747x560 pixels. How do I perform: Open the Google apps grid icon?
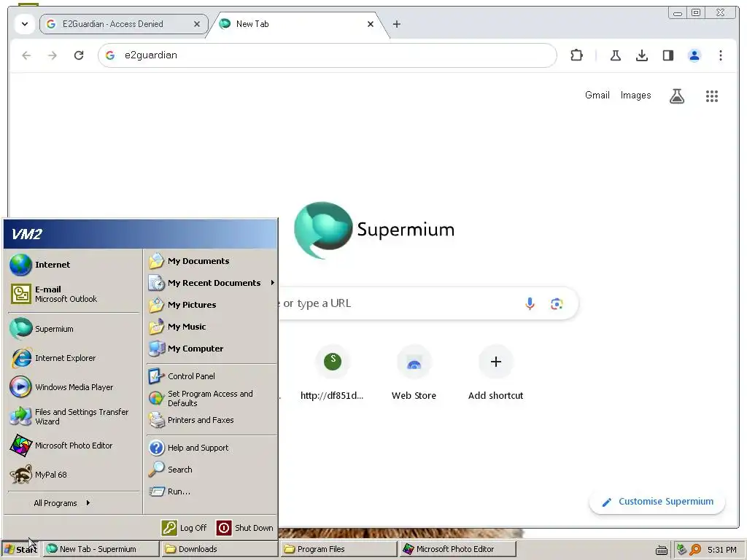(x=712, y=96)
